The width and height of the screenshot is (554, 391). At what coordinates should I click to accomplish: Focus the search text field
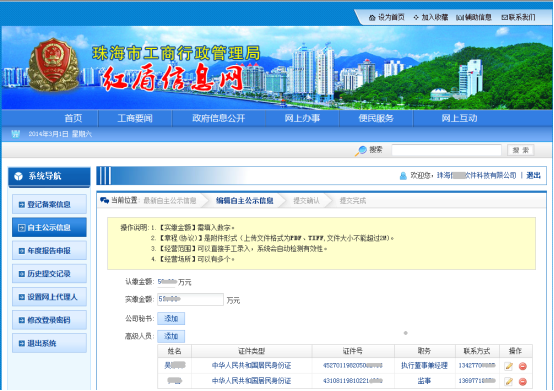pyautogui.click(x=446, y=150)
